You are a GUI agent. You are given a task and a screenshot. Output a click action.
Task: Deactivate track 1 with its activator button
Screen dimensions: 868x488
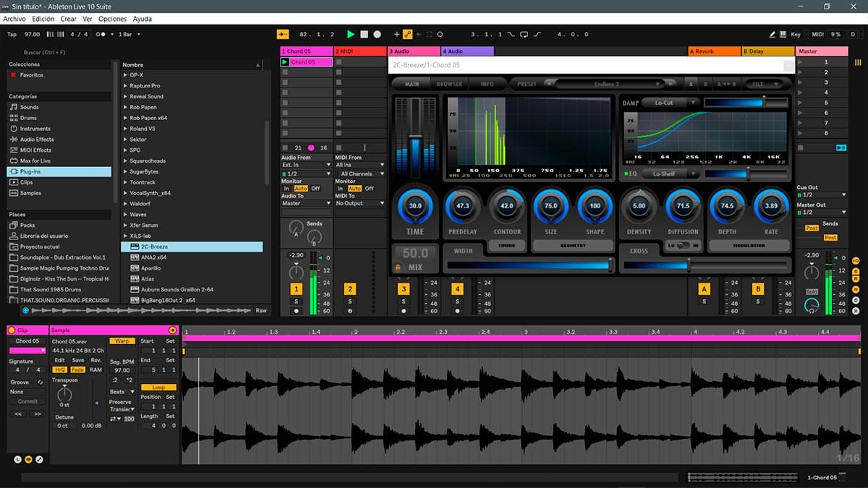[296, 289]
